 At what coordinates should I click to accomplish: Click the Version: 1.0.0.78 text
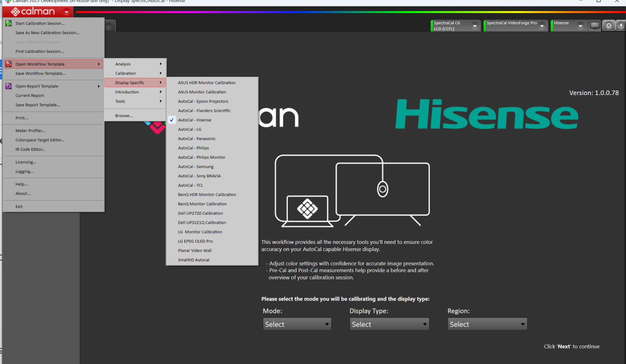tap(594, 93)
